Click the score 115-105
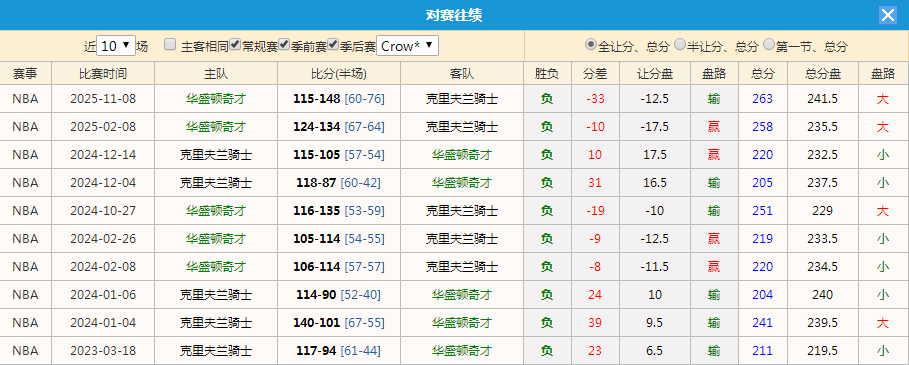The width and height of the screenshot is (909, 365). tap(317, 155)
